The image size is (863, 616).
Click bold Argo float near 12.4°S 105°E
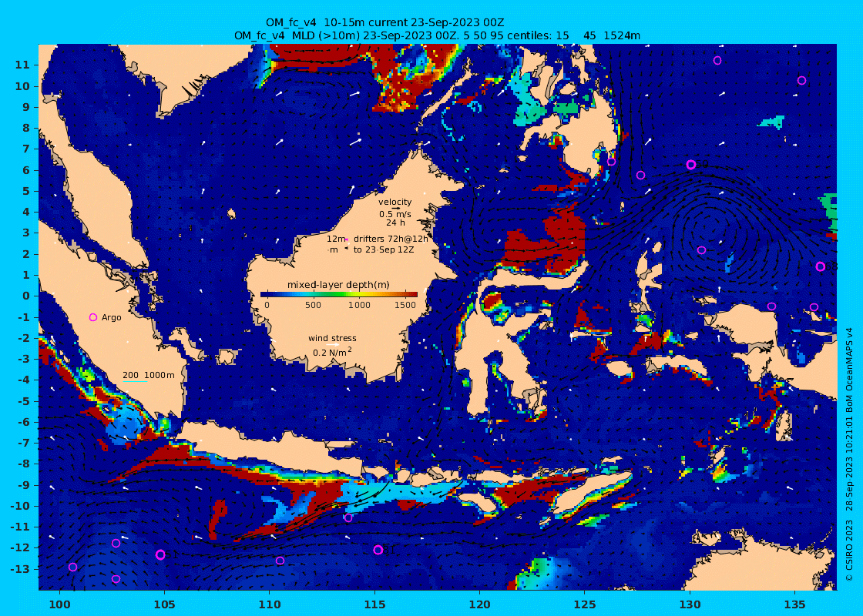tap(161, 554)
